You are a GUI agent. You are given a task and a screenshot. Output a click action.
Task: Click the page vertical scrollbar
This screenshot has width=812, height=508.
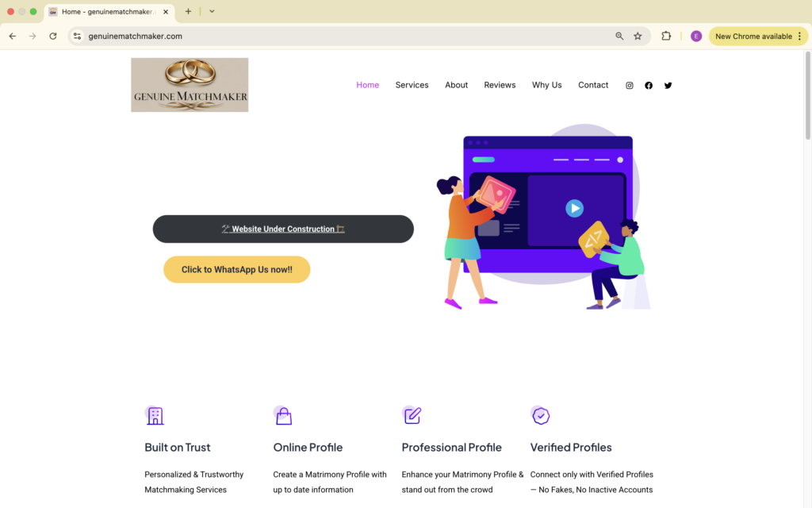coord(808,96)
